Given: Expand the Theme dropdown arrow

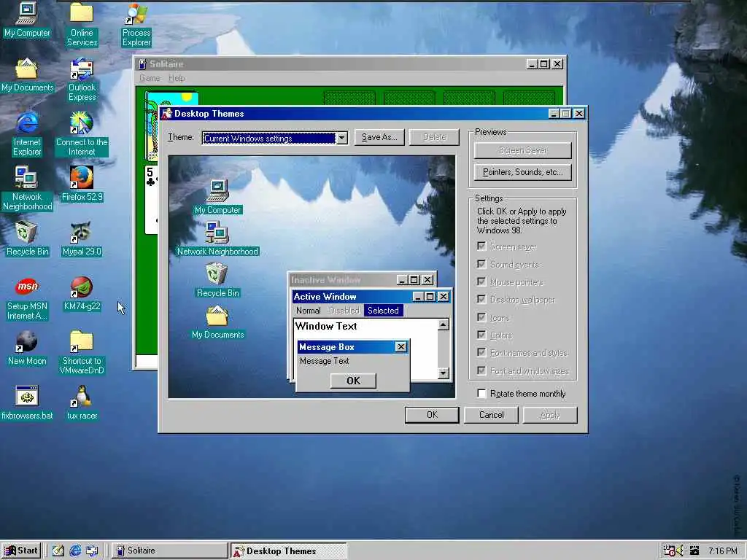Looking at the screenshot, I should click(341, 138).
